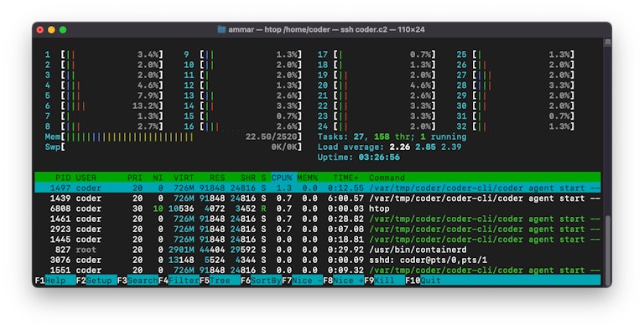Select the containerd process row PID 827

pyautogui.click(x=318, y=250)
